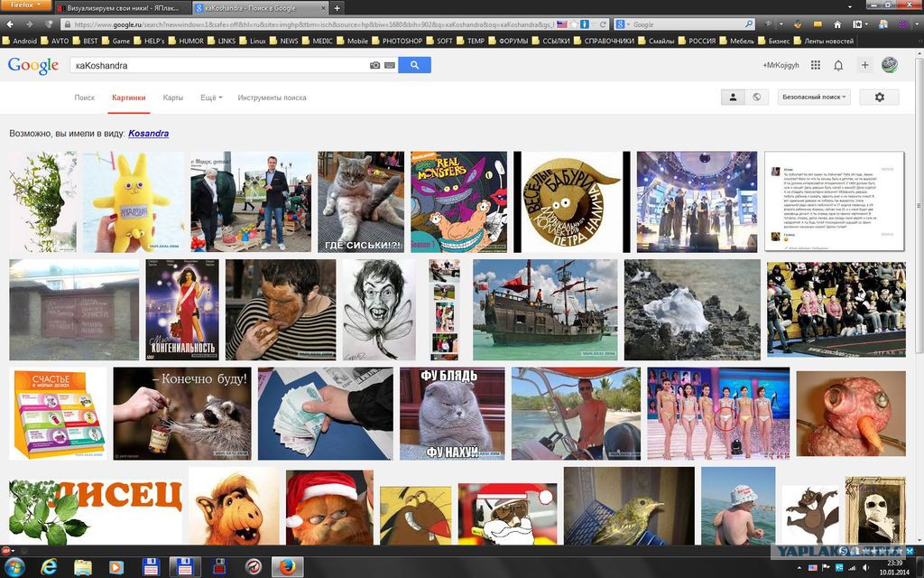924x578 pixels.
Task: Open the pirate ship image
Action: pyautogui.click(x=545, y=310)
